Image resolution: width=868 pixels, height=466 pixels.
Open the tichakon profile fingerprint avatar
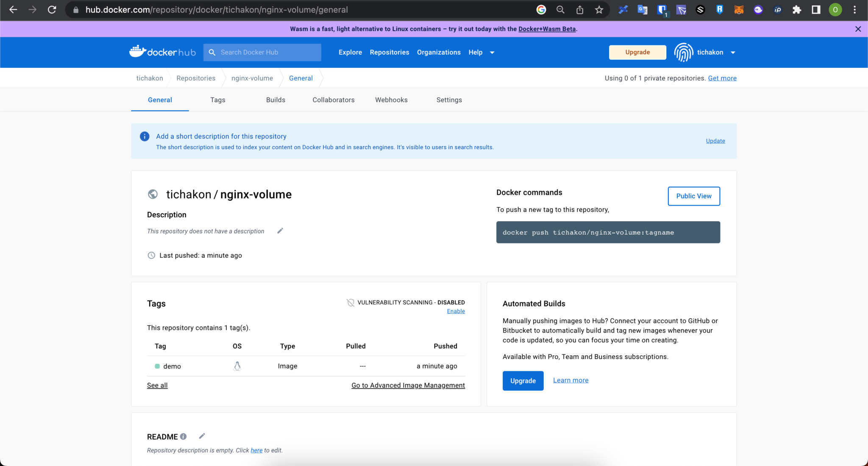684,52
